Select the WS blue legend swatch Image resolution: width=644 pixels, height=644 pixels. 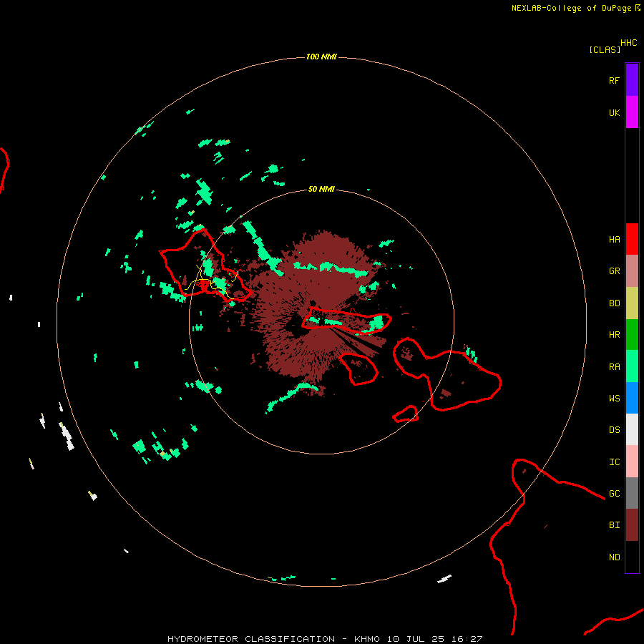point(632,398)
